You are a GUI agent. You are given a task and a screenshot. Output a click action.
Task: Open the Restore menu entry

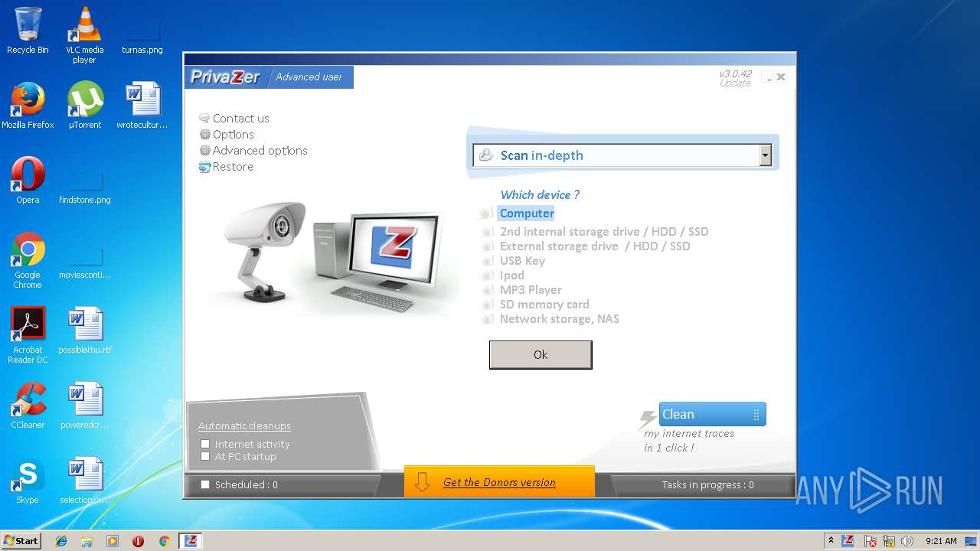(226, 166)
